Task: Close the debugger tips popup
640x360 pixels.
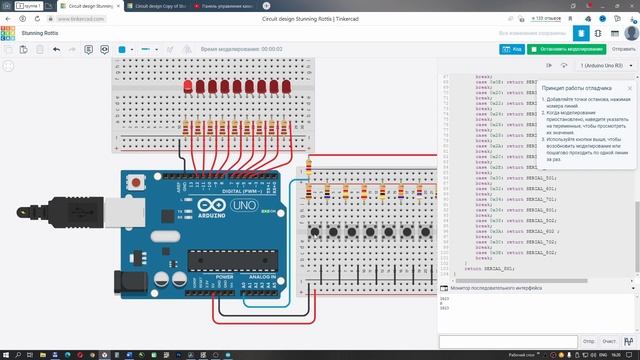Action: (629, 88)
